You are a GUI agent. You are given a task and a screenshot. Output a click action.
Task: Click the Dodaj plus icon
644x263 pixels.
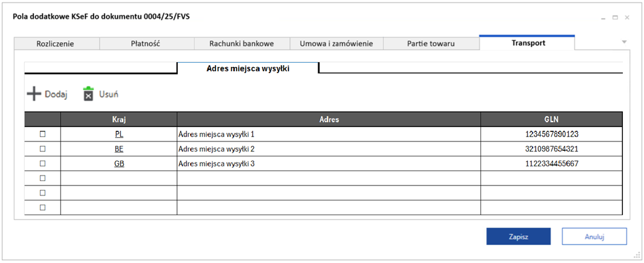pyautogui.click(x=33, y=94)
